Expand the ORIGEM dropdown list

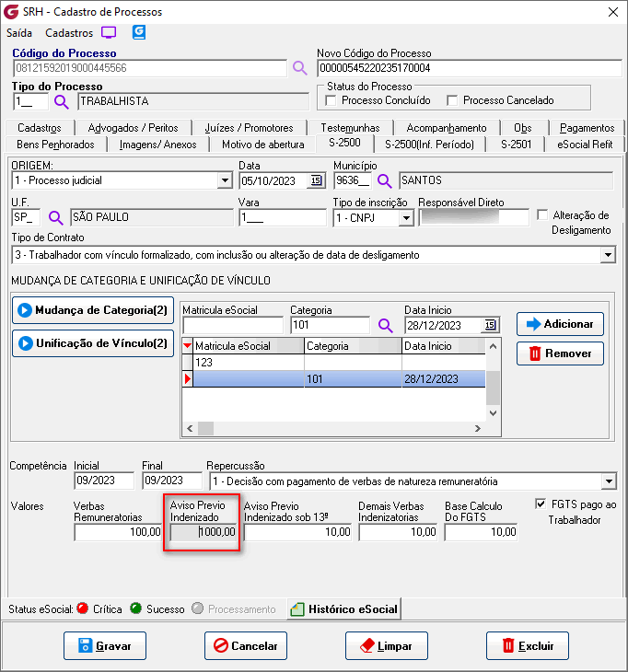[225, 180]
